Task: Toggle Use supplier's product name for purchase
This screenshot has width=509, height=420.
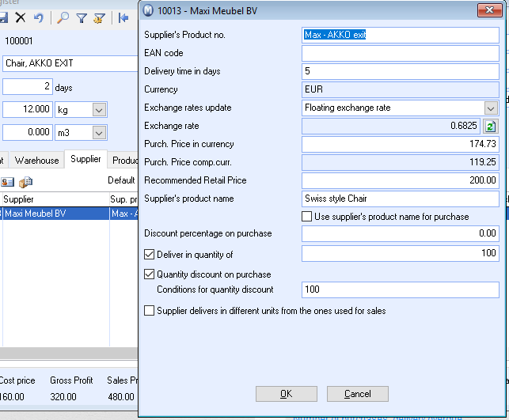Action: point(307,216)
